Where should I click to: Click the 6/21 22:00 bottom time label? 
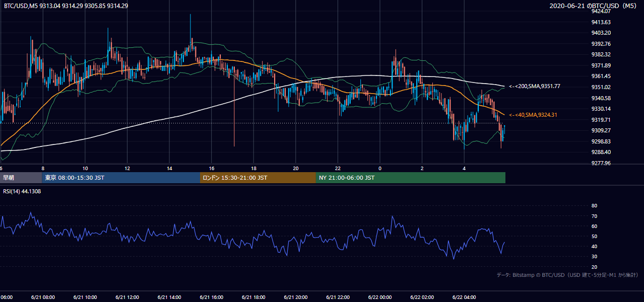338,297
